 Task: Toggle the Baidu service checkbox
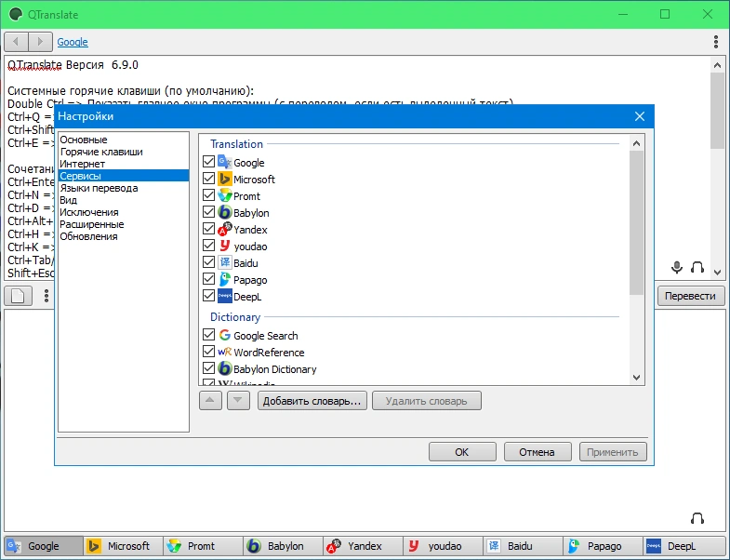(208, 262)
